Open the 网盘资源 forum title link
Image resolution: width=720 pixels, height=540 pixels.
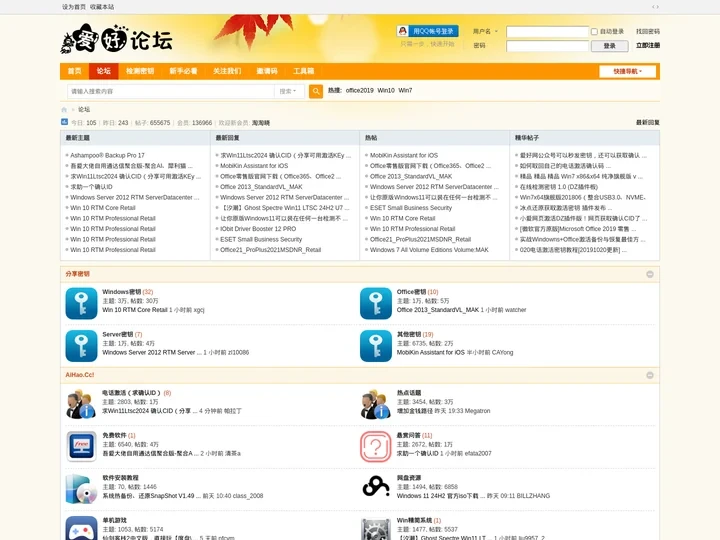[409, 478]
